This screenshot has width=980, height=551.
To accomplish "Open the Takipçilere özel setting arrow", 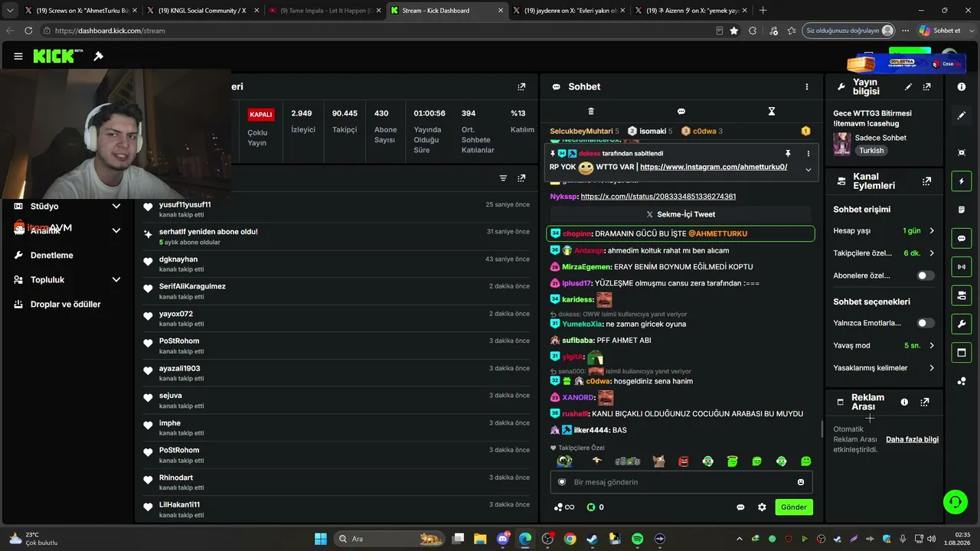I will [932, 253].
